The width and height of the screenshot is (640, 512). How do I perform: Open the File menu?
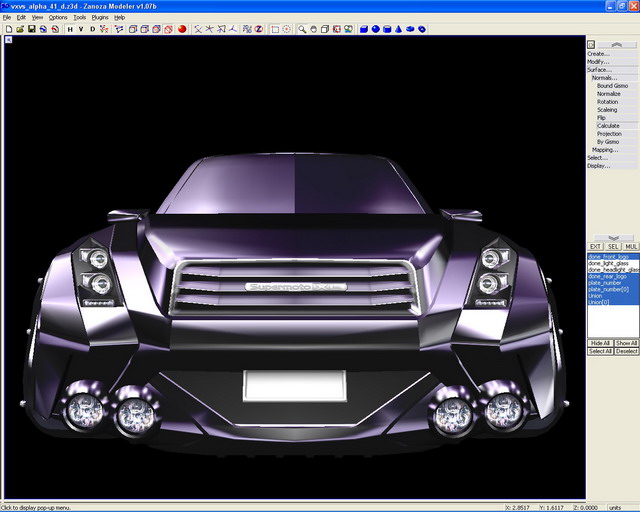7,18
